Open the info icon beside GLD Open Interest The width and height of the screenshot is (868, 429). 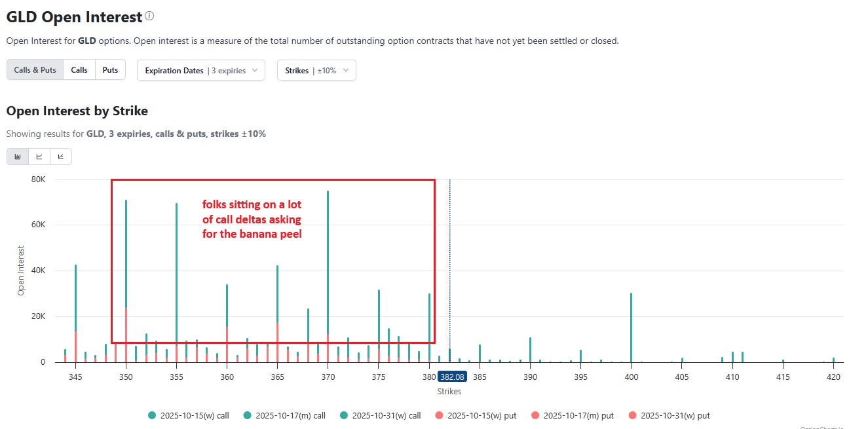coord(149,16)
